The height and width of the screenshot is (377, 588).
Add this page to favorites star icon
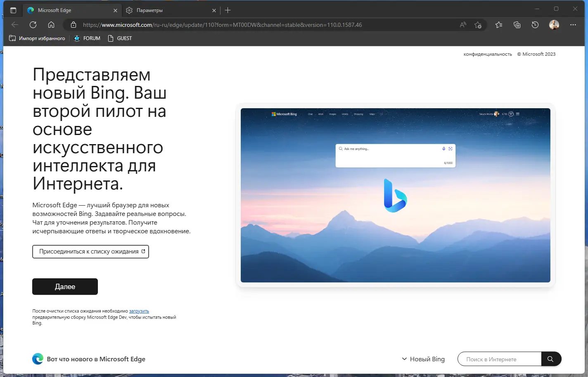(478, 25)
